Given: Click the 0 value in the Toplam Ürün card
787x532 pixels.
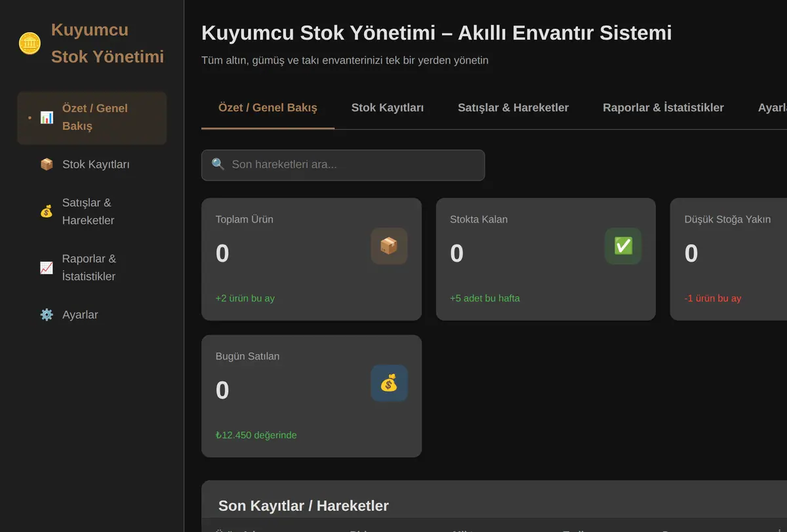Looking at the screenshot, I should [222, 253].
